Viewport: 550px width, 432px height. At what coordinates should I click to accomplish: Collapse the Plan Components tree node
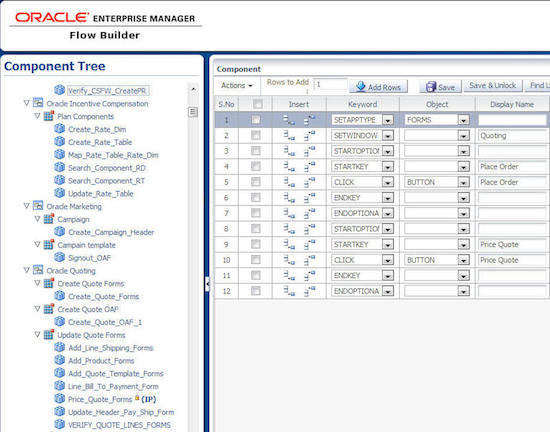[x=37, y=116]
